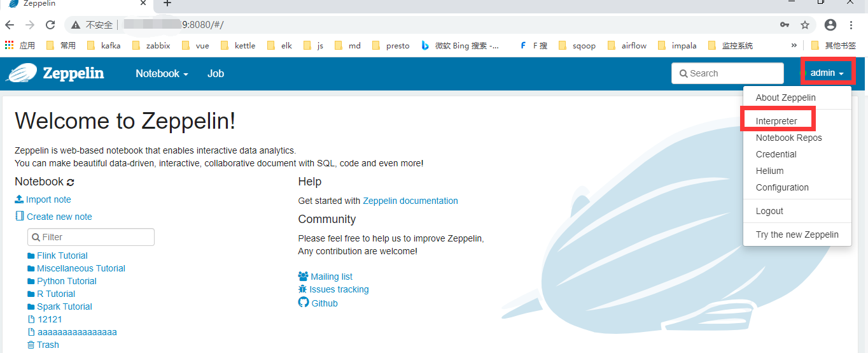Open the Github link

(x=318, y=303)
